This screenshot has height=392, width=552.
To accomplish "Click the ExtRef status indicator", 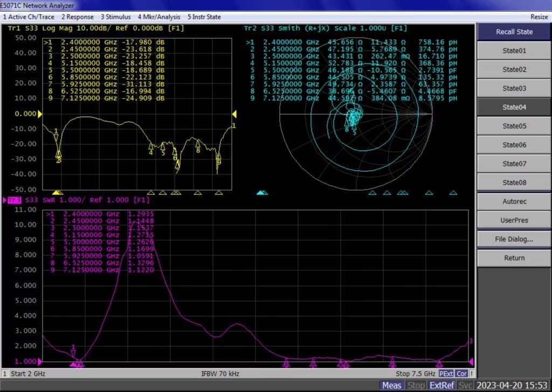I will (x=443, y=385).
